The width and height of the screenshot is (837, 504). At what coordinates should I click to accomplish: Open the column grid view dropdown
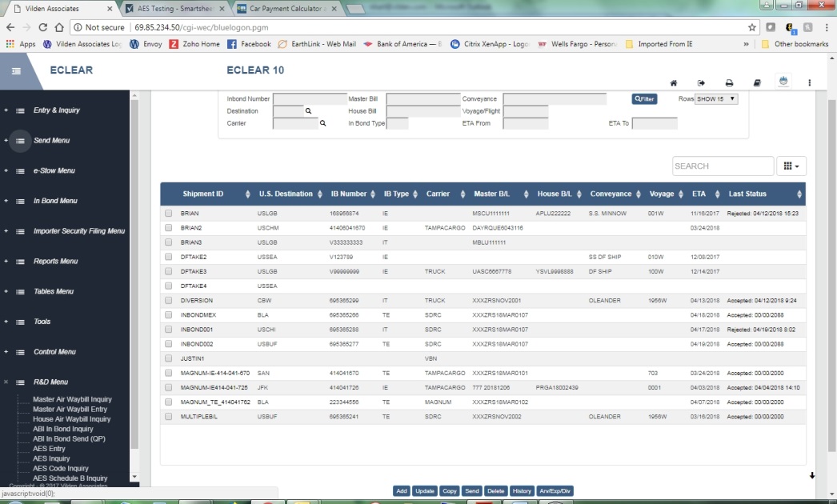[x=791, y=166]
